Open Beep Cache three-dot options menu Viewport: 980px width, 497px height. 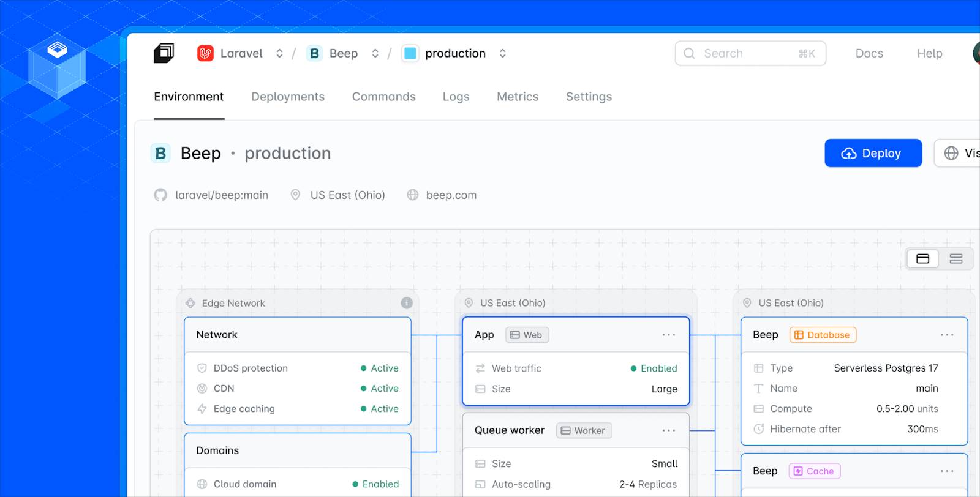(x=947, y=471)
